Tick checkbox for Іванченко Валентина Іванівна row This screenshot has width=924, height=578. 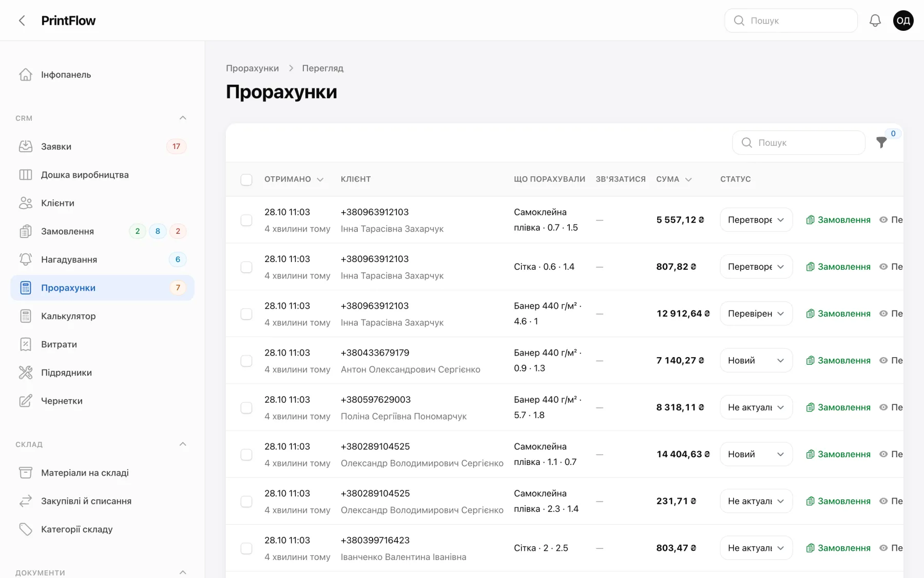click(x=246, y=548)
